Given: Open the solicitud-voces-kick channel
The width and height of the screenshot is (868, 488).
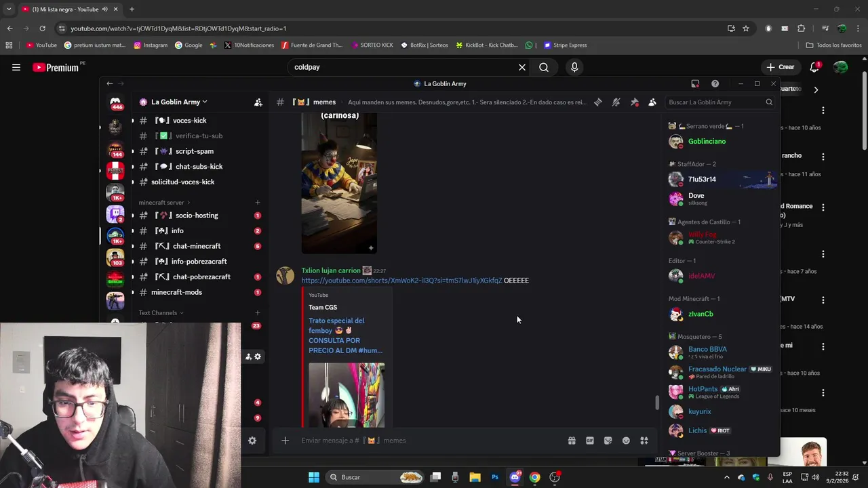Looking at the screenshot, I should [x=183, y=182].
